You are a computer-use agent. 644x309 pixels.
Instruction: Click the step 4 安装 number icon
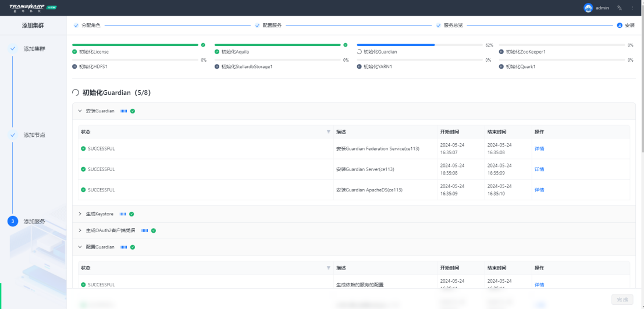pyautogui.click(x=620, y=26)
